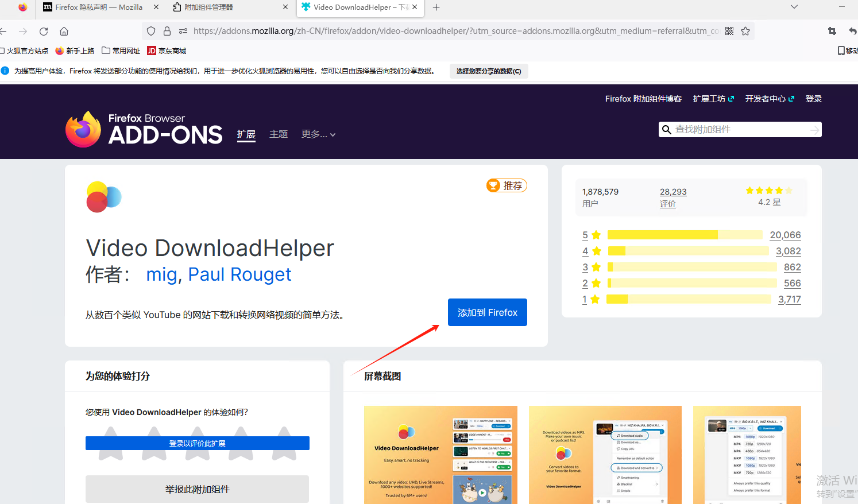858x504 pixels.
Task: Click the Video DownloadHelper addon icon
Action: 104,197
